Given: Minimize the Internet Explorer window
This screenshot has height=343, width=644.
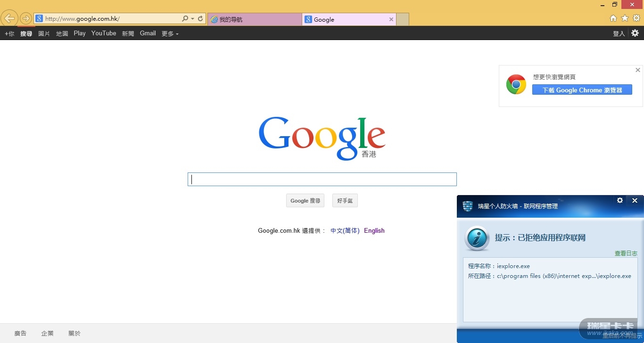Looking at the screenshot, I should click(x=603, y=5).
